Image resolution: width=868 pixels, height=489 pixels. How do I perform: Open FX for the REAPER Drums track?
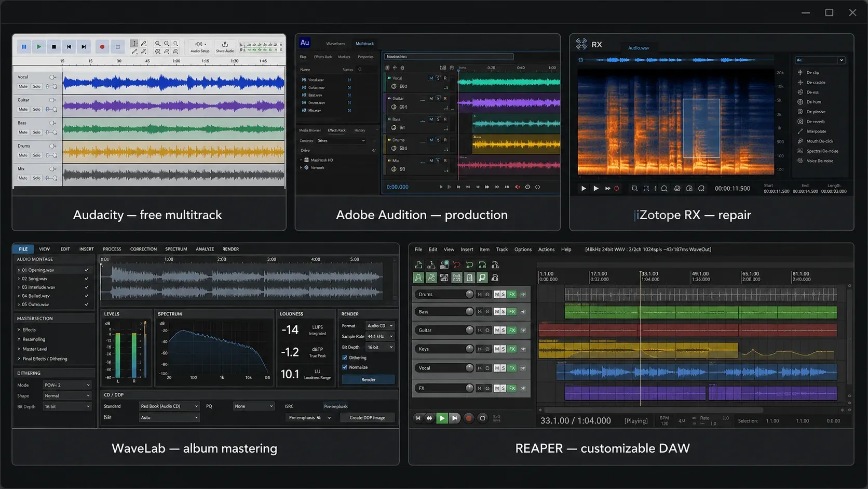[512, 294]
